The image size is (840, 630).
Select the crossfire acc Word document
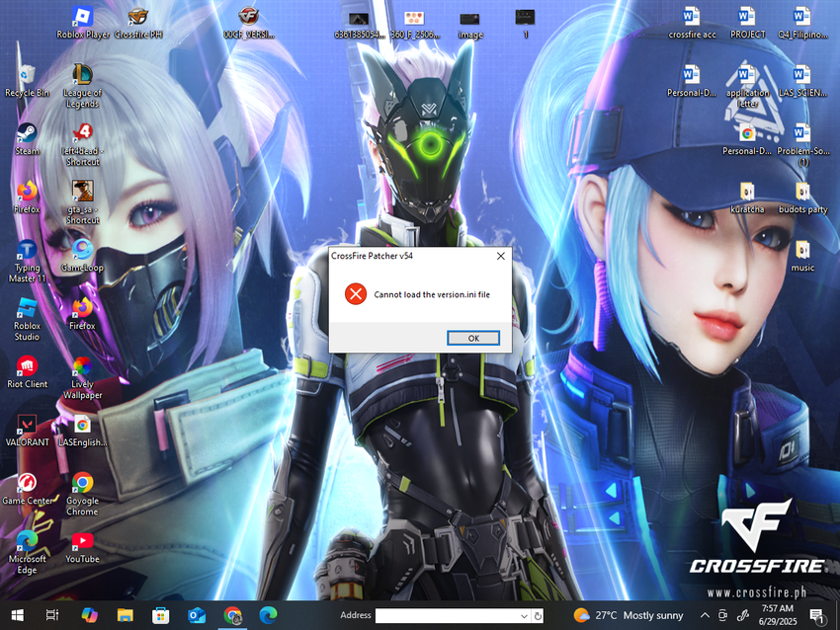click(x=692, y=23)
